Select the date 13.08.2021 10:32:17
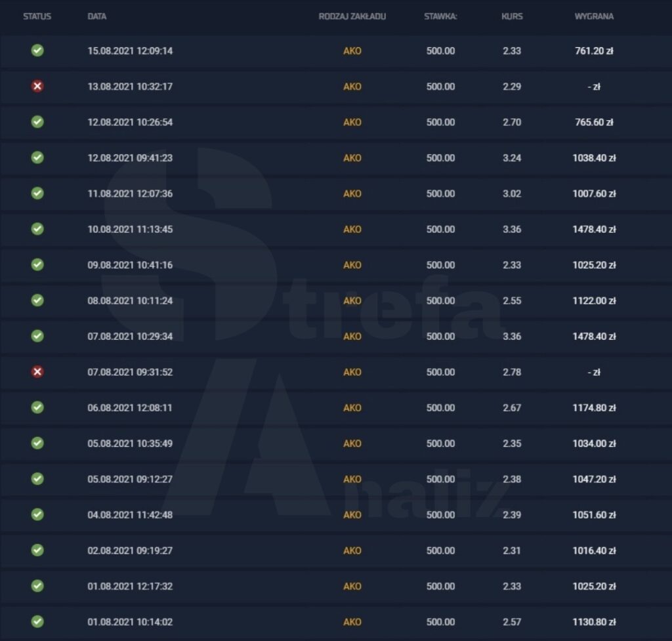This screenshot has width=672, height=641. [131, 87]
